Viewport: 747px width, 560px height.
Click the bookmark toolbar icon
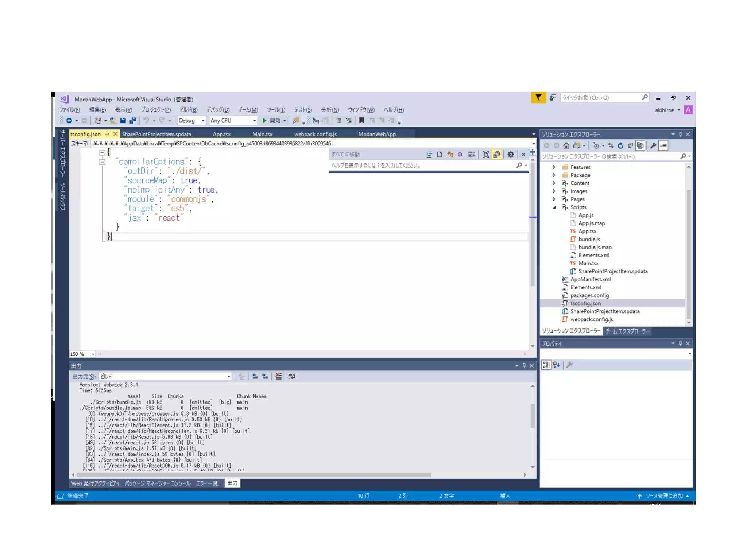pos(361,120)
